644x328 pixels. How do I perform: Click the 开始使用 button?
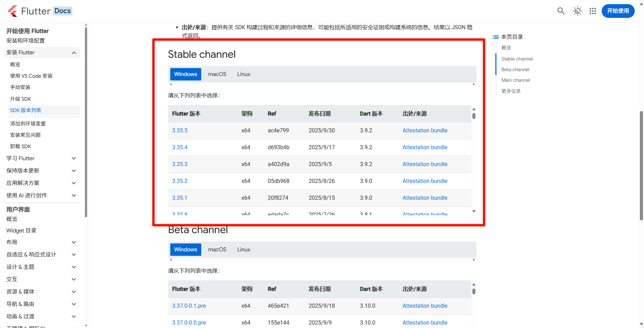tap(618, 11)
